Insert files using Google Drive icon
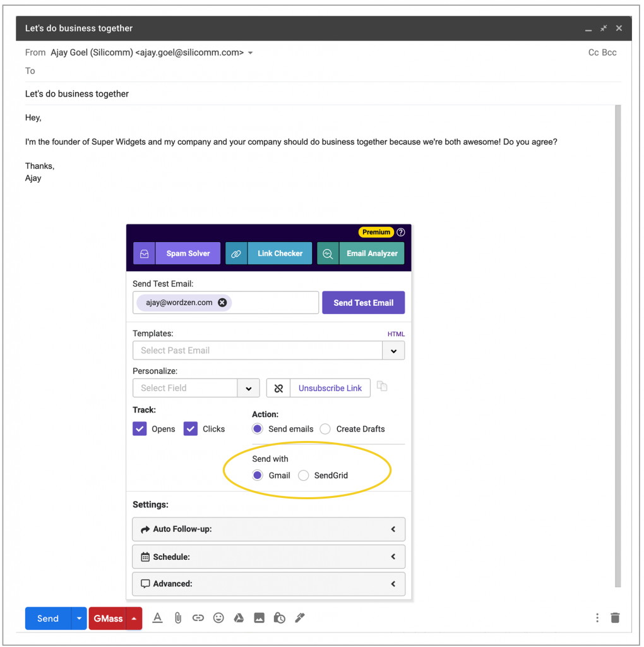Viewport: 644px width, 647px height. [239, 618]
